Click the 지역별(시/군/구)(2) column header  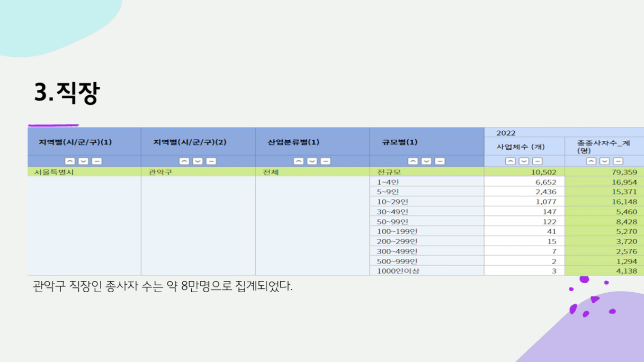point(190,142)
